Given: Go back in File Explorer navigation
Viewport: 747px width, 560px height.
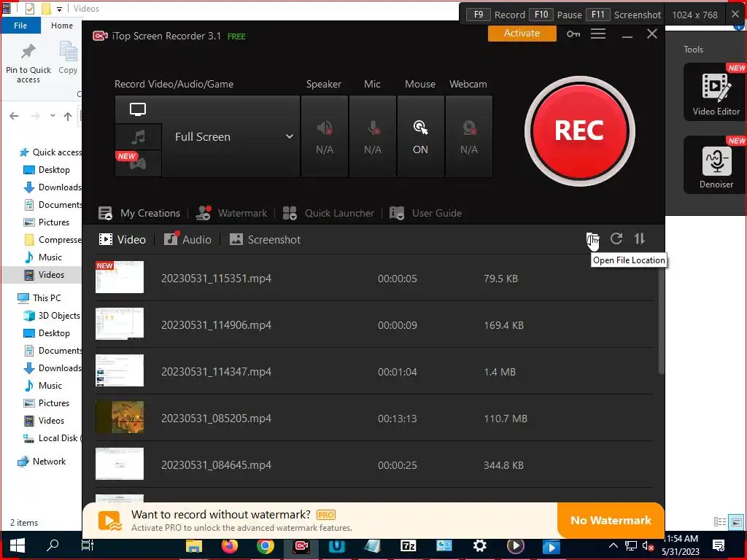Looking at the screenshot, I should [x=15, y=116].
